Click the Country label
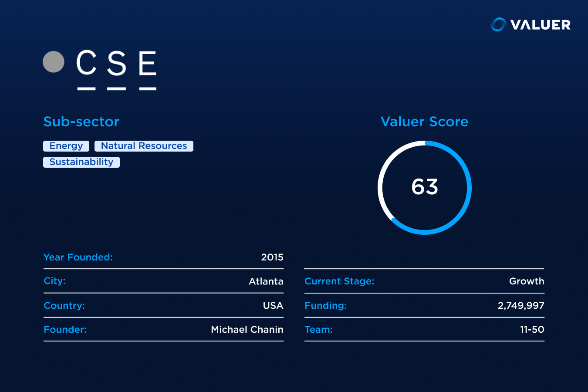588x392 pixels. tap(64, 306)
